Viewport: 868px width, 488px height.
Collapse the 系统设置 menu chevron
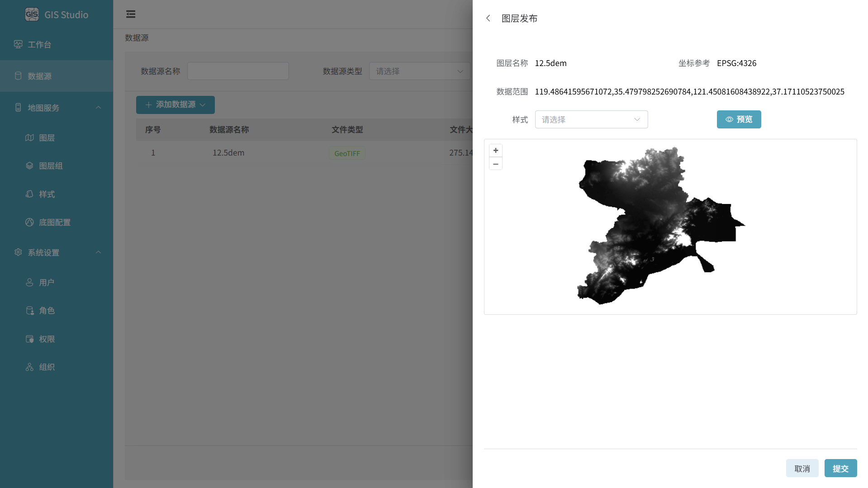98,252
